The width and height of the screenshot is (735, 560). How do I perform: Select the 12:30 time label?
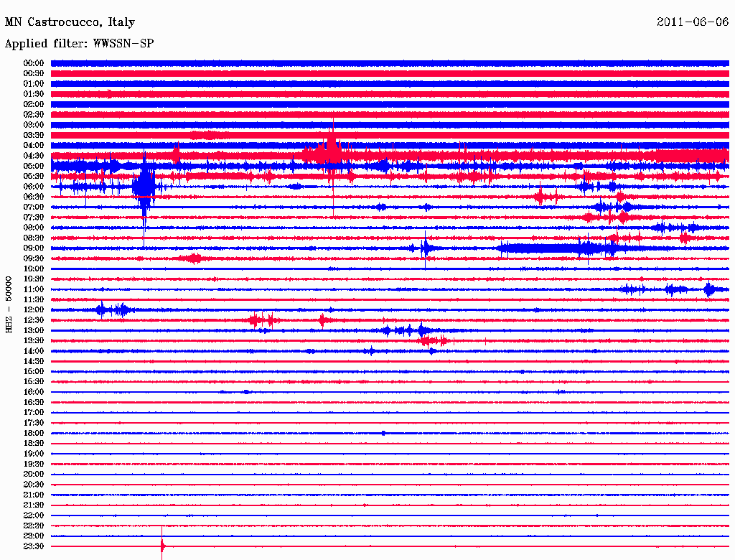[x=34, y=320]
